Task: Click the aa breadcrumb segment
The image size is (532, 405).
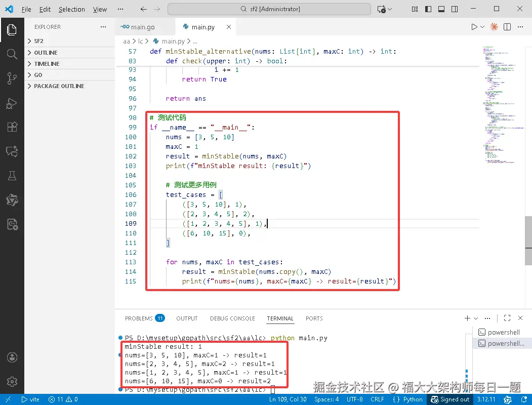Action: [126, 41]
